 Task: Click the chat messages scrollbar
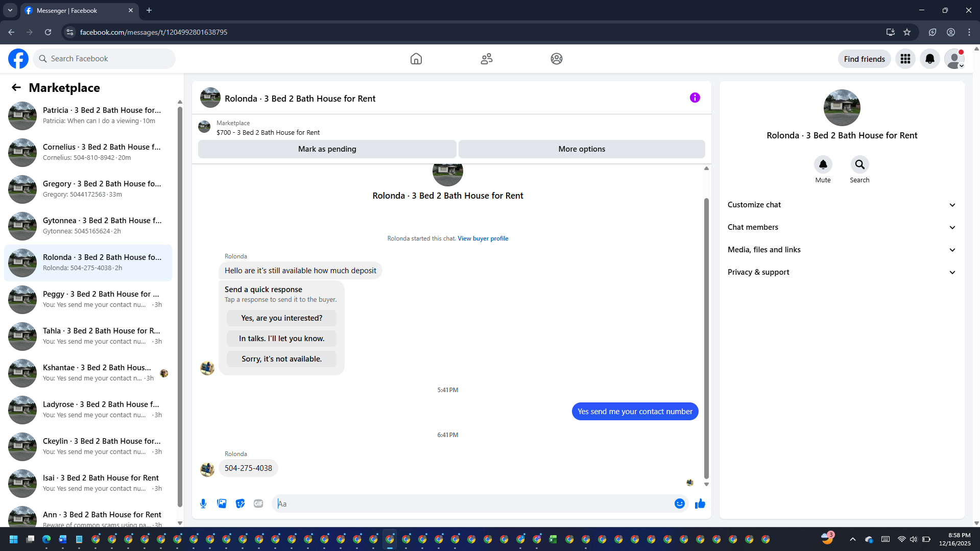point(706,338)
